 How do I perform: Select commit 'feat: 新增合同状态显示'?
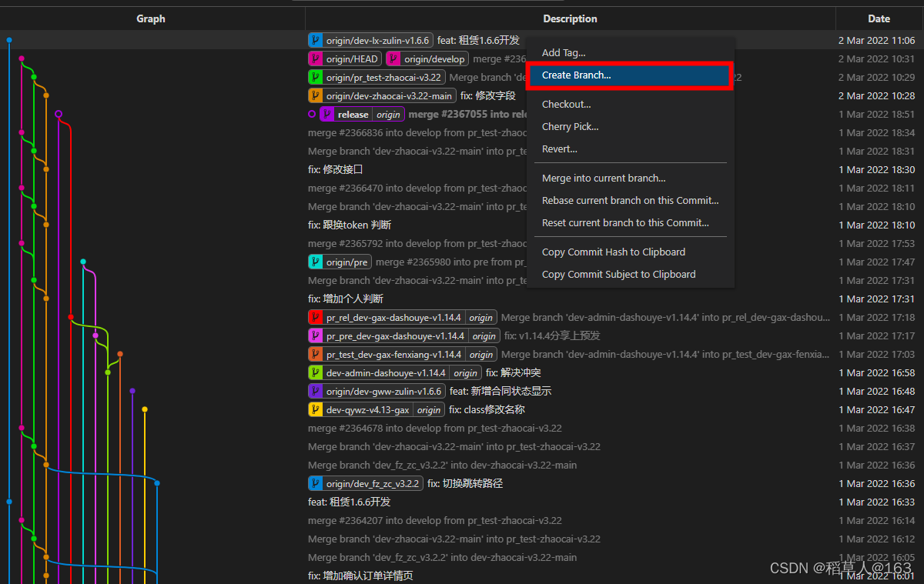tap(500, 391)
